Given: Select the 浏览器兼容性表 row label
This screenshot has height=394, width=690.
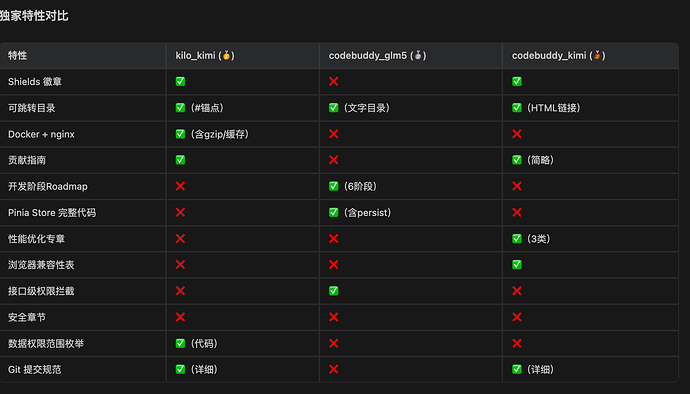Looking at the screenshot, I should point(41,265).
